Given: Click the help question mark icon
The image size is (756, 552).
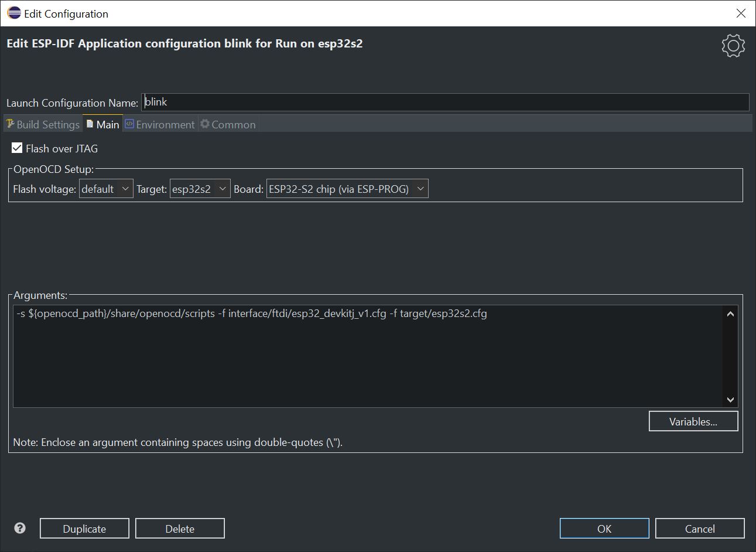Looking at the screenshot, I should 19,528.
